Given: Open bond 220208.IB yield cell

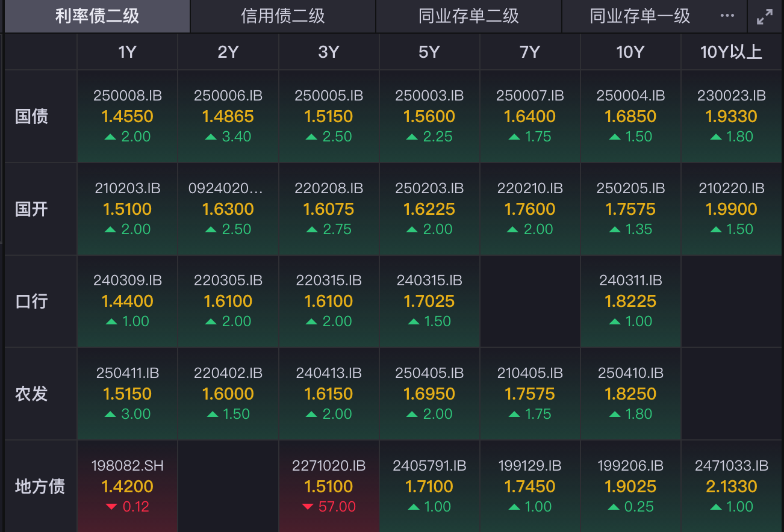Looking at the screenshot, I should 329,209.
